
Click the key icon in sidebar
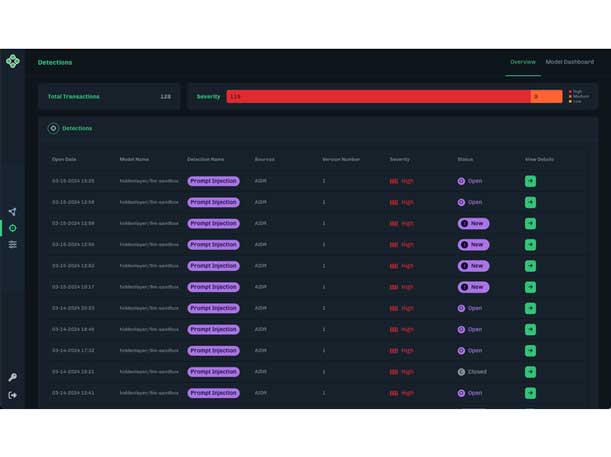point(13,378)
